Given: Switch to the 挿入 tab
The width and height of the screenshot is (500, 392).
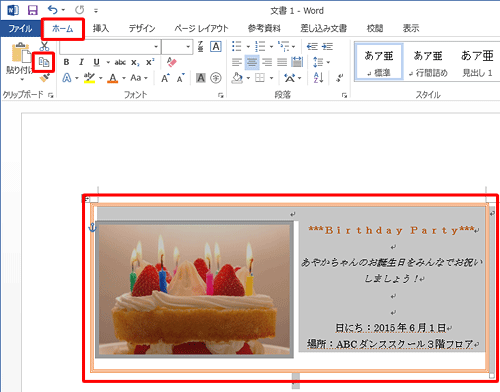Looking at the screenshot, I should pos(101,28).
